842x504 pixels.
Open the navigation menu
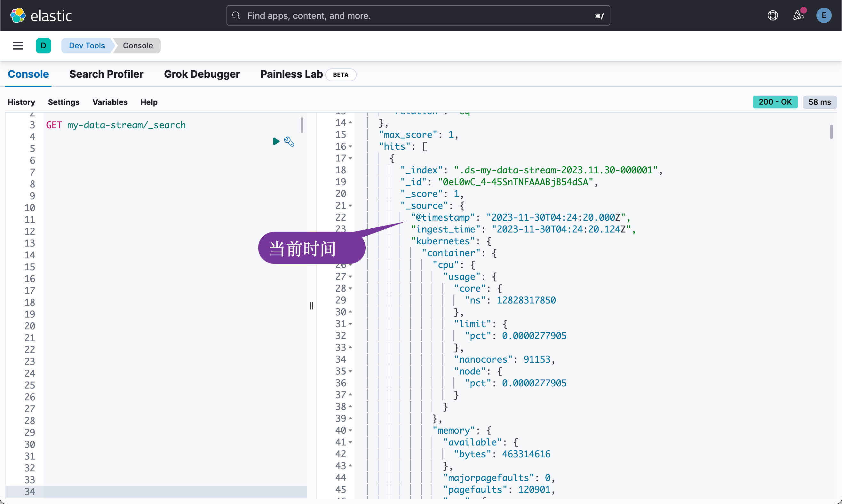point(17,45)
